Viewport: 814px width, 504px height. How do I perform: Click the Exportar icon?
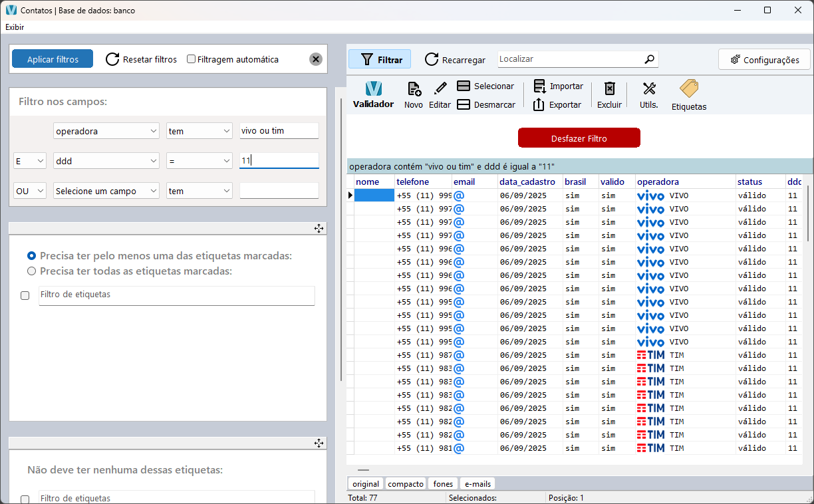[539, 104]
